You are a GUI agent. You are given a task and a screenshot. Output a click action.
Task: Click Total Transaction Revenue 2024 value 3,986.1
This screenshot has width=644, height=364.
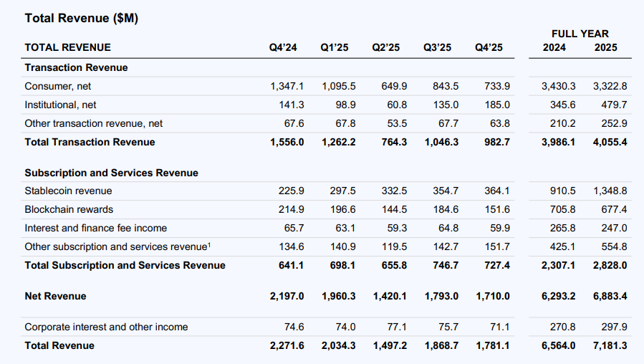[558, 142]
